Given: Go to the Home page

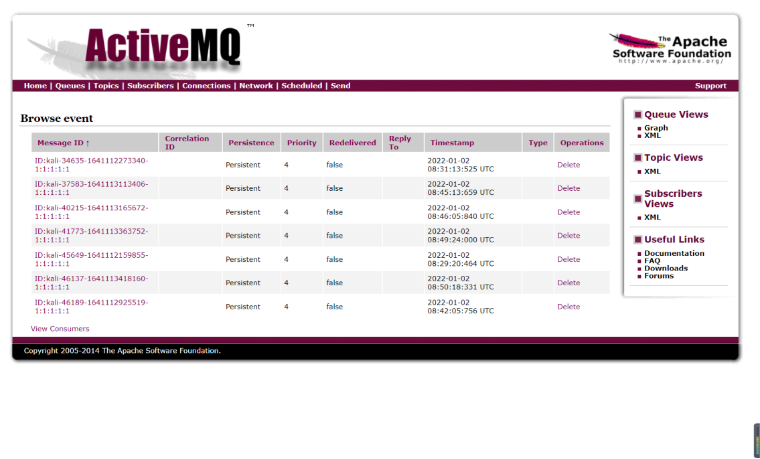Looking at the screenshot, I should coord(35,86).
